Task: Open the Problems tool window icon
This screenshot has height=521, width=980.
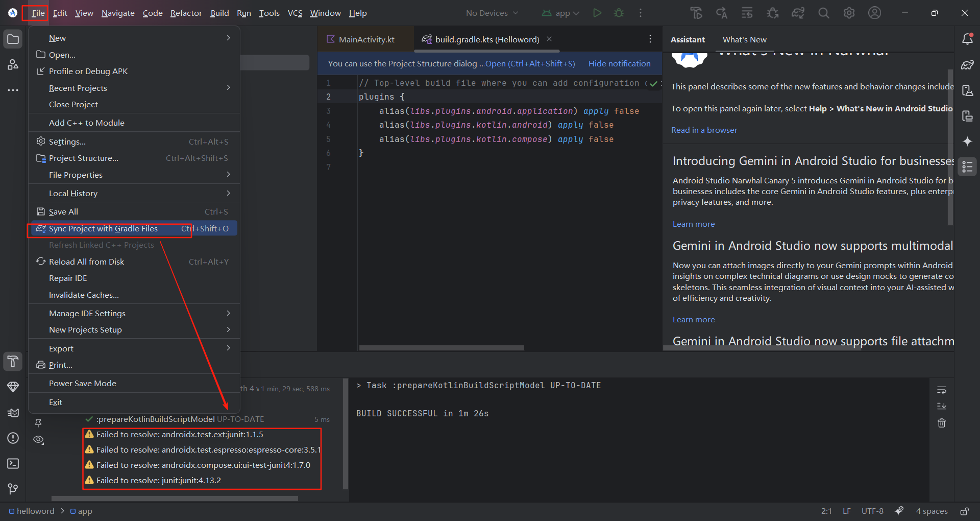Action: tap(13, 438)
